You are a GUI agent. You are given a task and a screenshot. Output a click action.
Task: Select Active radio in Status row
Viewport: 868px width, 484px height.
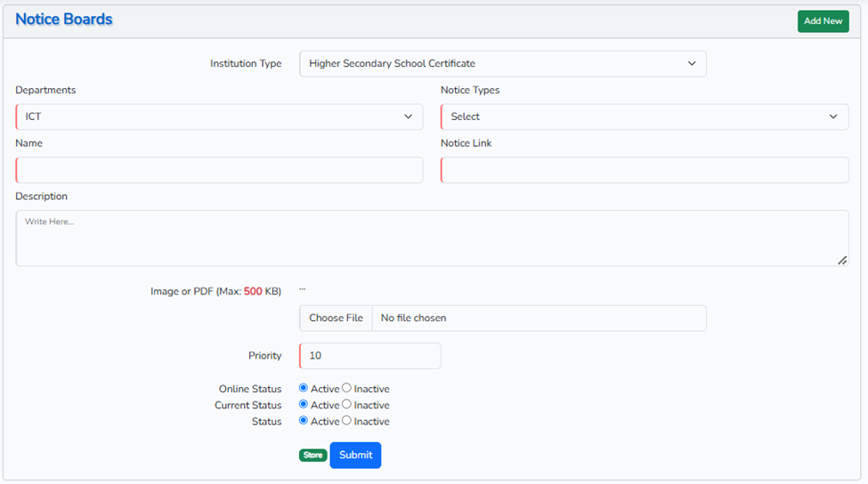click(x=304, y=420)
